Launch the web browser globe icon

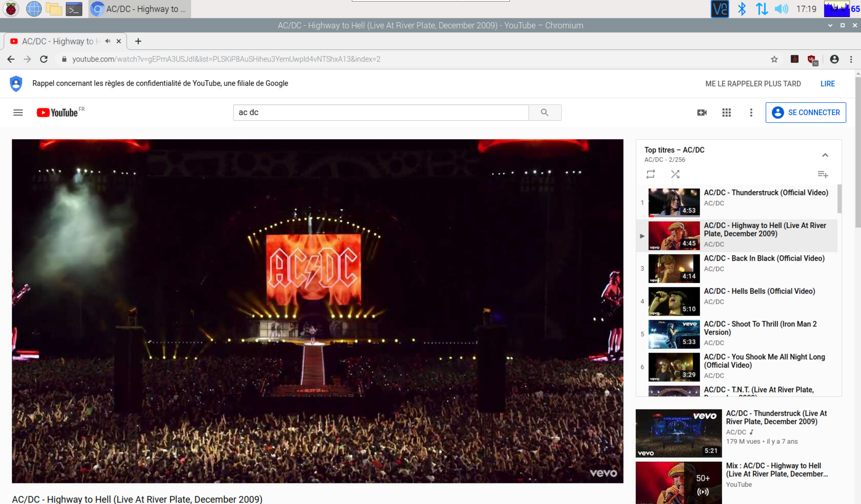(x=34, y=9)
